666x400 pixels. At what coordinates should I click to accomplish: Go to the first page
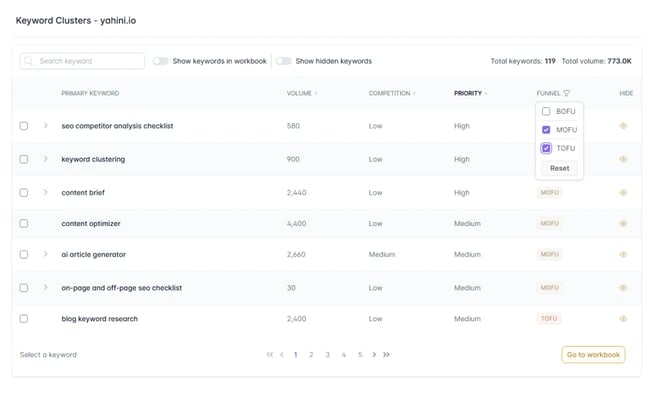pos(270,355)
